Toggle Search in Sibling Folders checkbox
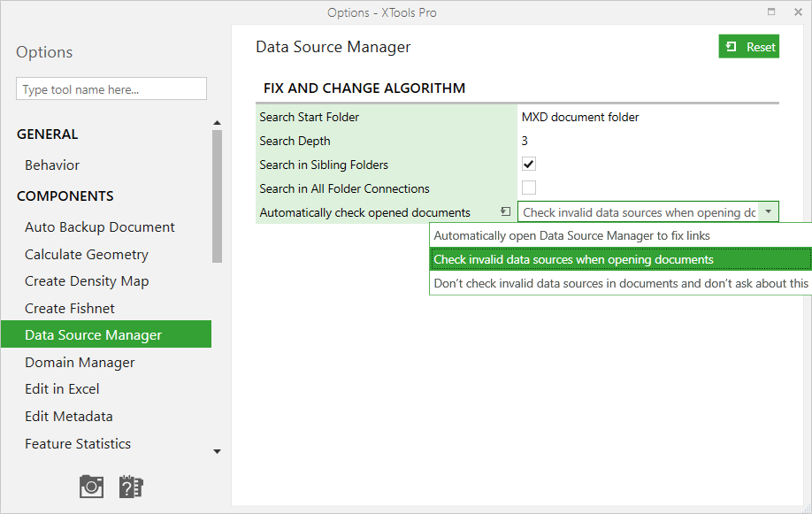The image size is (812, 514). (x=529, y=165)
